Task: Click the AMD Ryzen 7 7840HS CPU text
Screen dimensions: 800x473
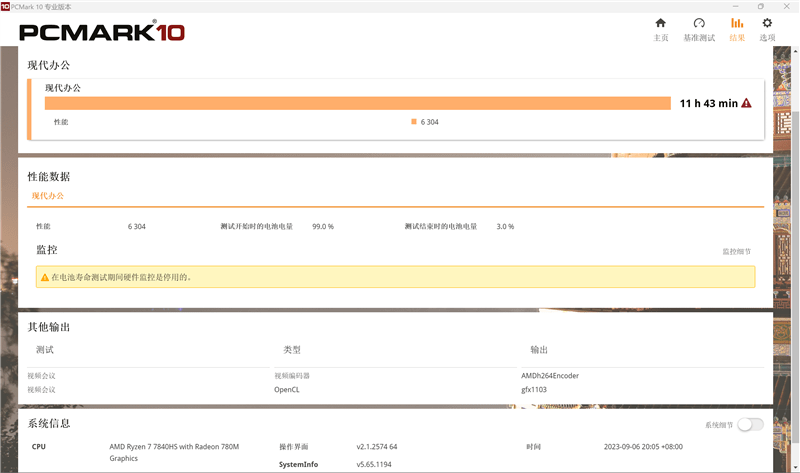Action: 174,452
